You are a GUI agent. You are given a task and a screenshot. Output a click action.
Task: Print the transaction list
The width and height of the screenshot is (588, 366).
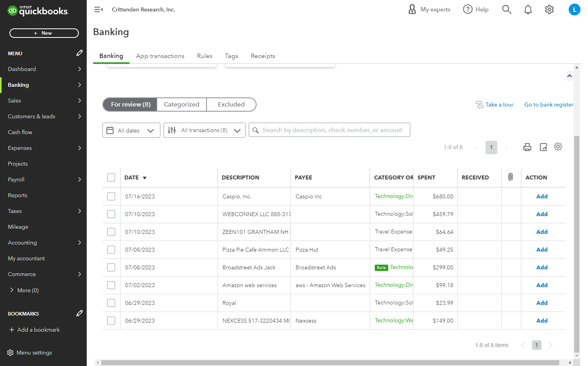(527, 147)
